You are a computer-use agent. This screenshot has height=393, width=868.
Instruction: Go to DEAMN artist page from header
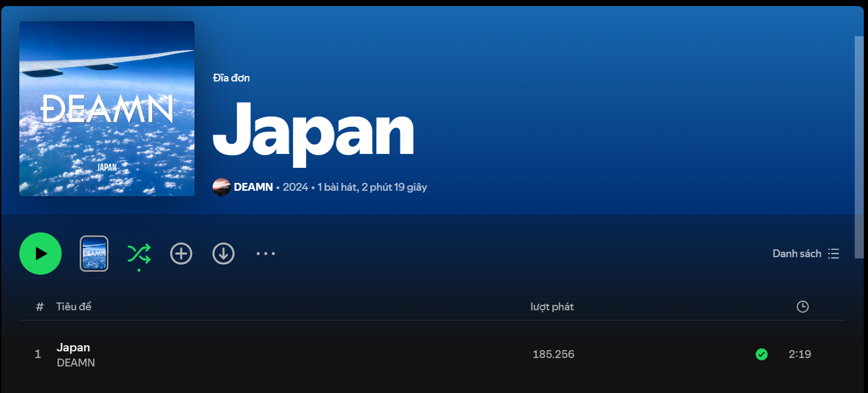point(253,187)
